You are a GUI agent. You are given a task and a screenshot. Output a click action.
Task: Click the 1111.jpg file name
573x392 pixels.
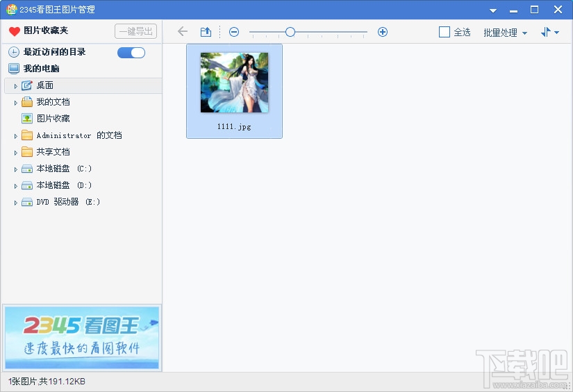click(x=234, y=127)
